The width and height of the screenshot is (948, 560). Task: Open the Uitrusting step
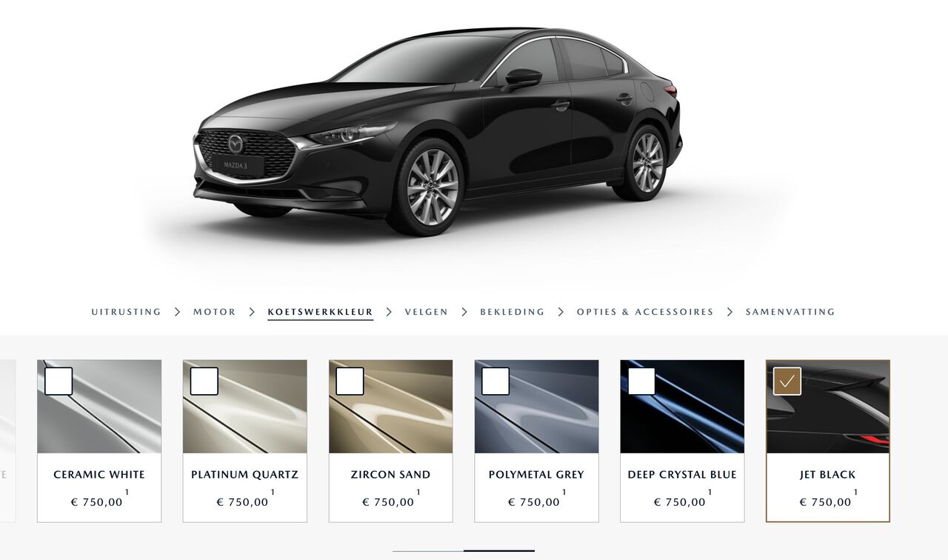tap(126, 312)
